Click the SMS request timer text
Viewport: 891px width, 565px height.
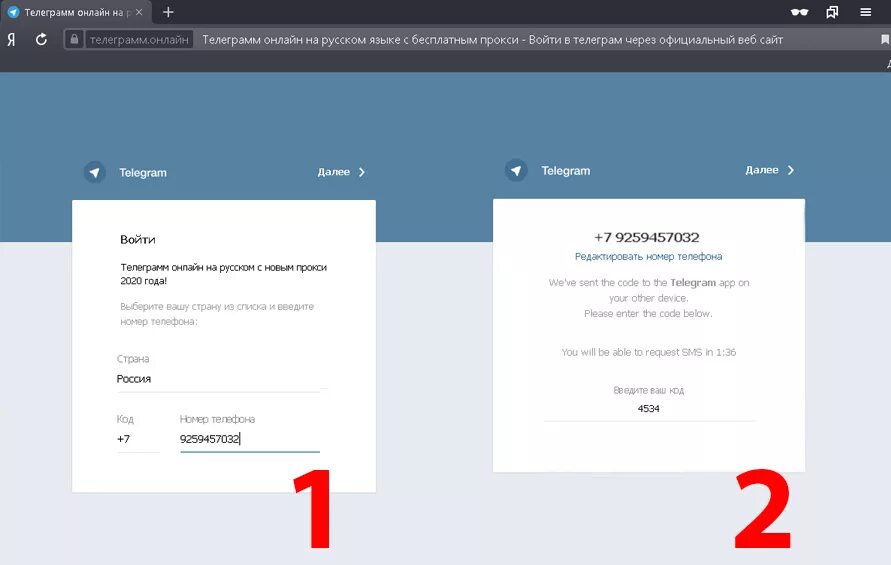tap(648, 352)
